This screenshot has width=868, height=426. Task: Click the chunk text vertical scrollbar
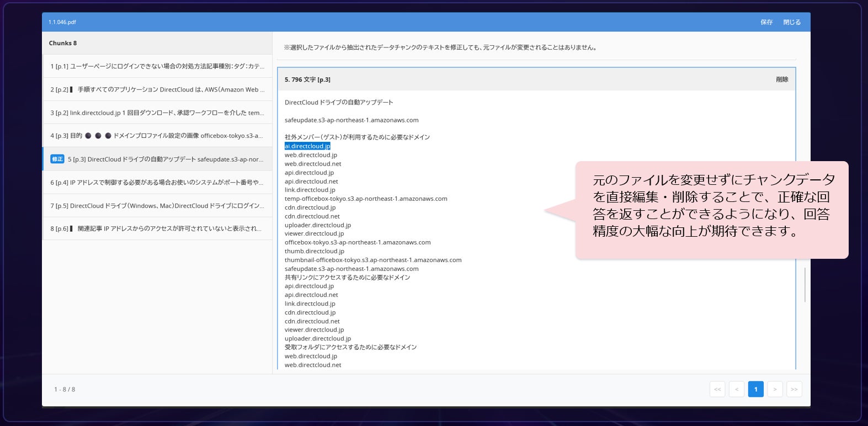pyautogui.click(x=805, y=285)
